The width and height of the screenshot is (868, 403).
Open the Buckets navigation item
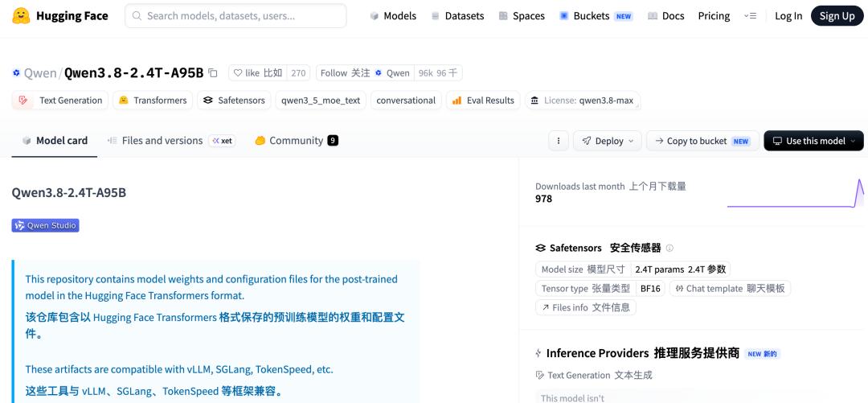pos(596,16)
